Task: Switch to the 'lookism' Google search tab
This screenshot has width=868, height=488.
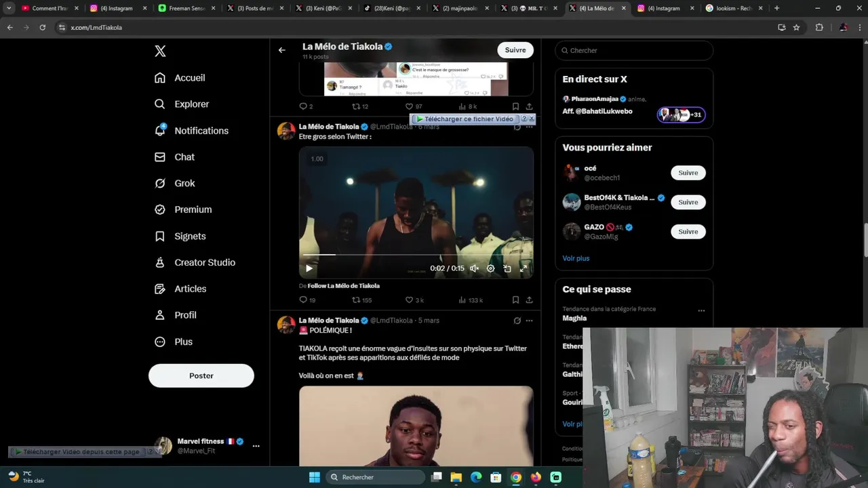Action: click(x=734, y=8)
